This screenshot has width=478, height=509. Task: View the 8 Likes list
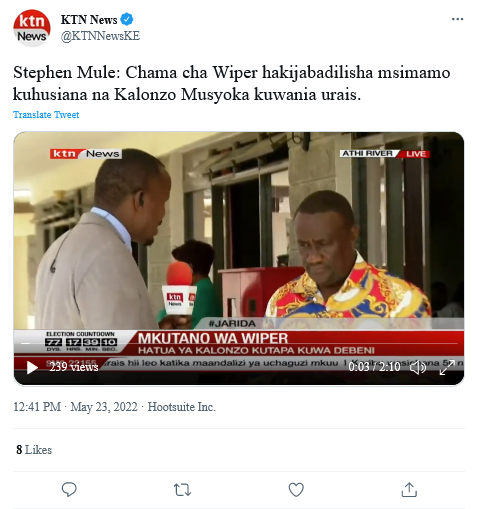click(x=34, y=450)
